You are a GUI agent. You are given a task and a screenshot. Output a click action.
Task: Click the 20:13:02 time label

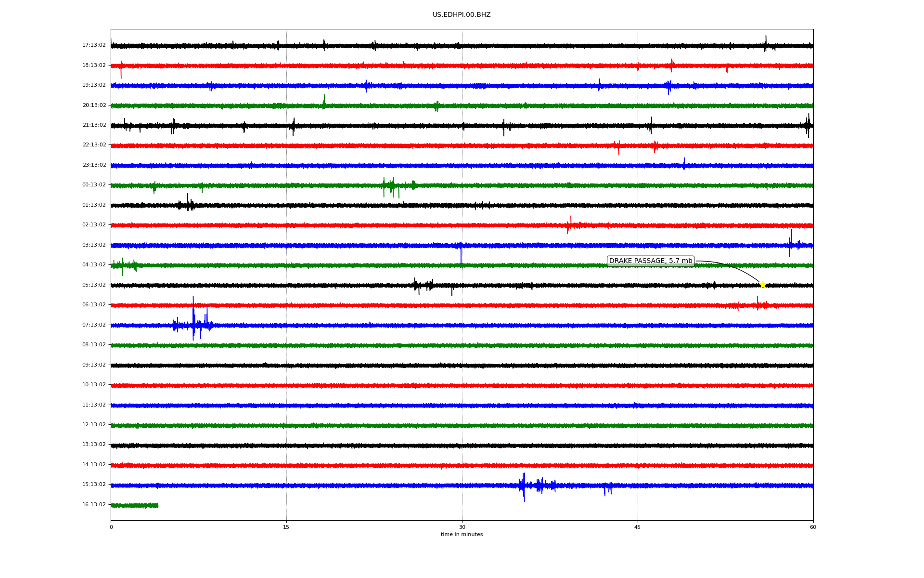coord(94,105)
